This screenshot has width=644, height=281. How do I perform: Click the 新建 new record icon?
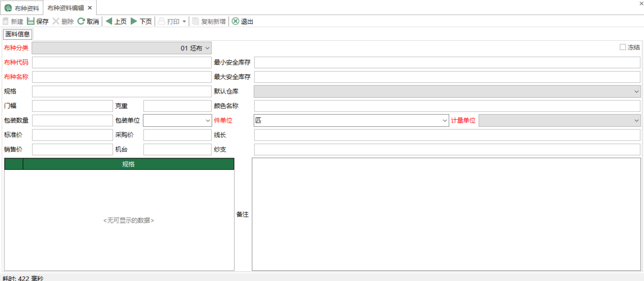[x=6, y=21]
